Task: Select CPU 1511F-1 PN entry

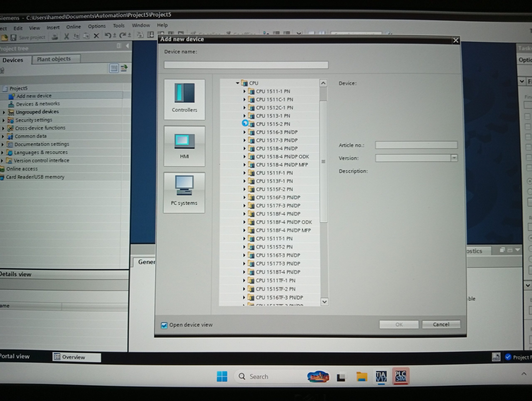Action: (274, 173)
